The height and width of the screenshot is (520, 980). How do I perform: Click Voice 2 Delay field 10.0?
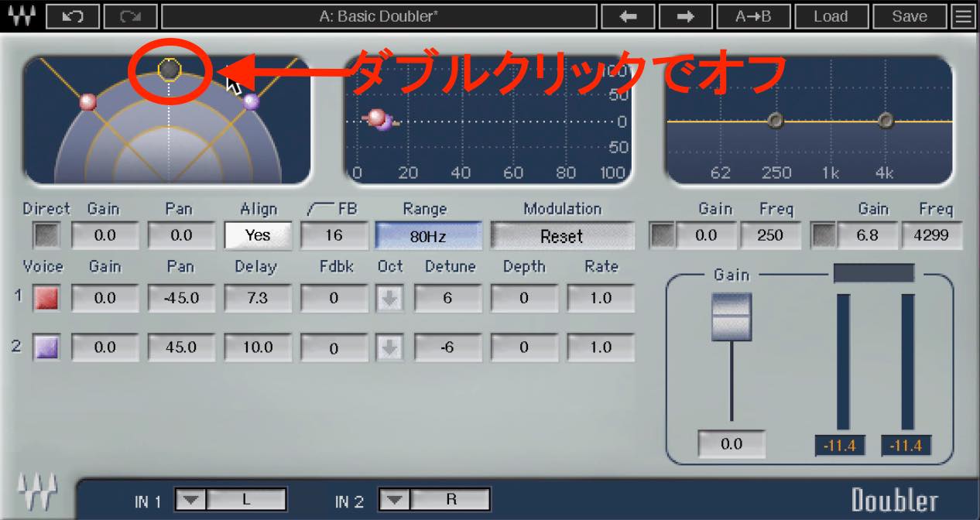click(259, 348)
